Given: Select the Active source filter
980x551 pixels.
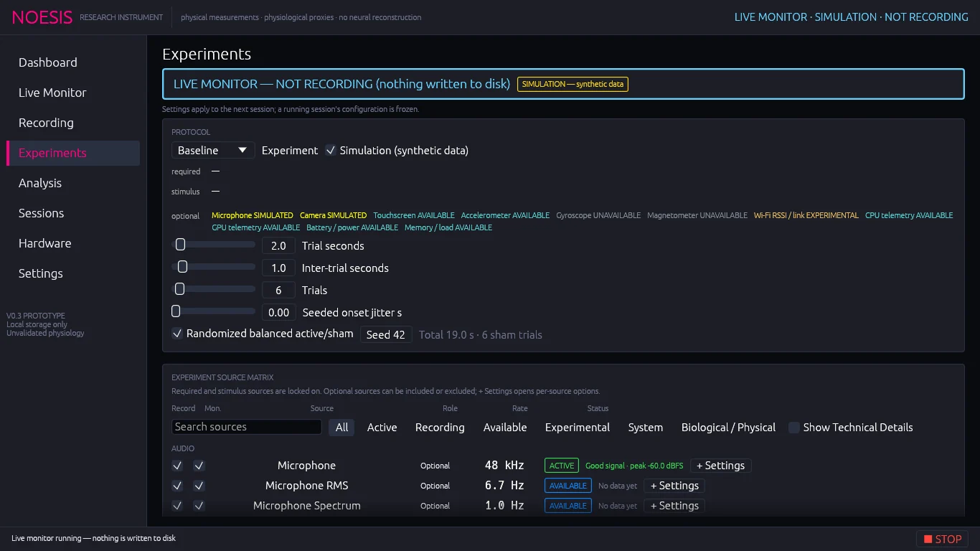Looking at the screenshot, I should tap(382, 427).
